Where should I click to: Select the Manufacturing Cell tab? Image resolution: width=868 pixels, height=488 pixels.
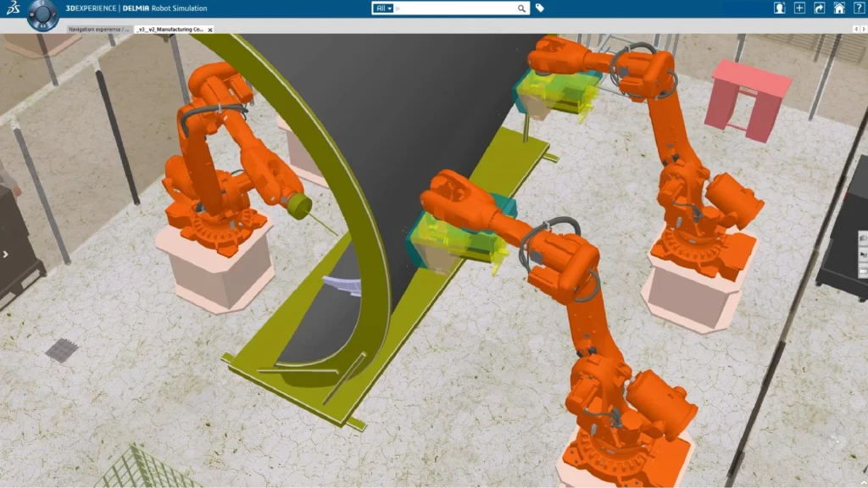(x=170, y=29)
